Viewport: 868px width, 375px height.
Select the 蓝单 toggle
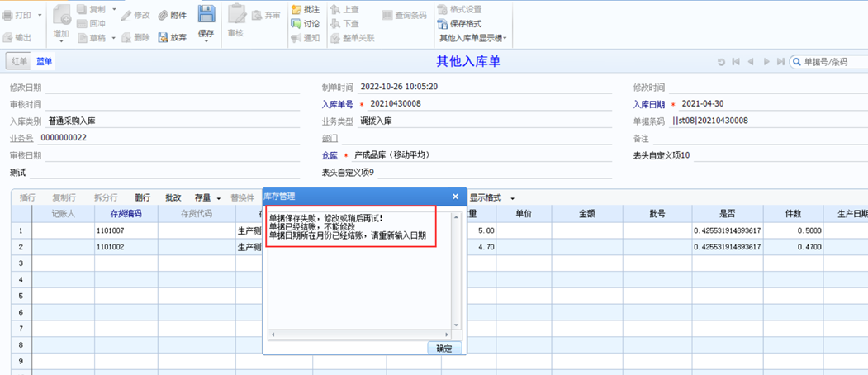tap(45, 61)
